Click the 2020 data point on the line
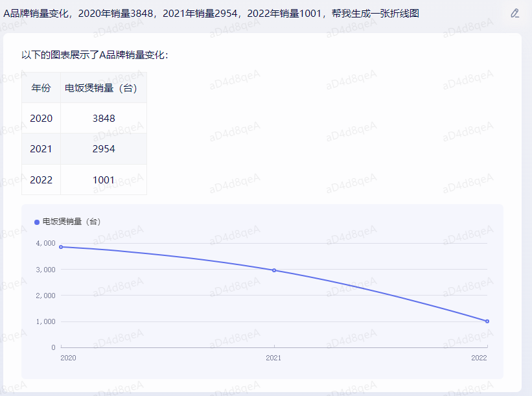Screen dimensions: 532x396 61,247
